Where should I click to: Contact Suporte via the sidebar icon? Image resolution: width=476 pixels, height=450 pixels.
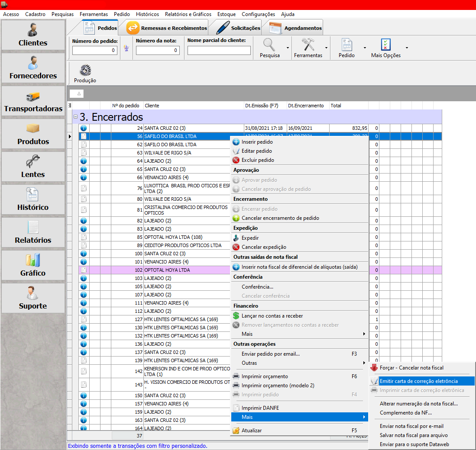click(33, 298)
